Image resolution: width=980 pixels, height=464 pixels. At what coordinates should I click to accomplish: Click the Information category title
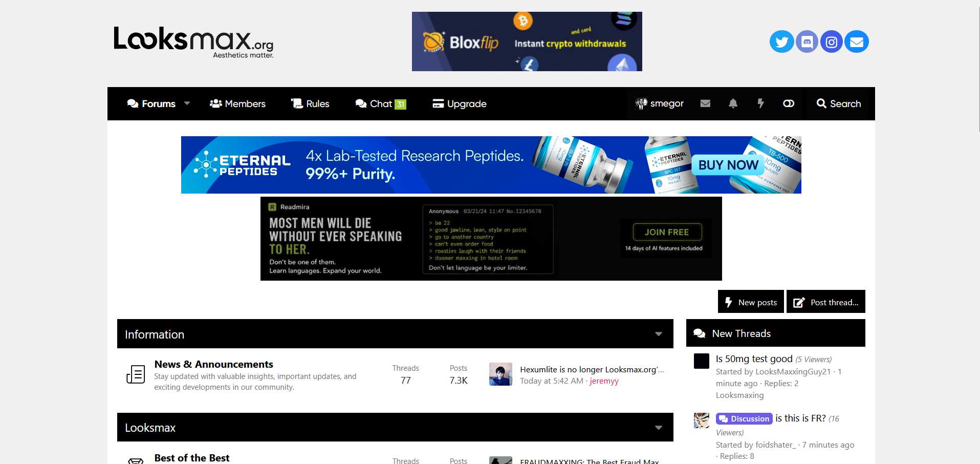[155, 334]
